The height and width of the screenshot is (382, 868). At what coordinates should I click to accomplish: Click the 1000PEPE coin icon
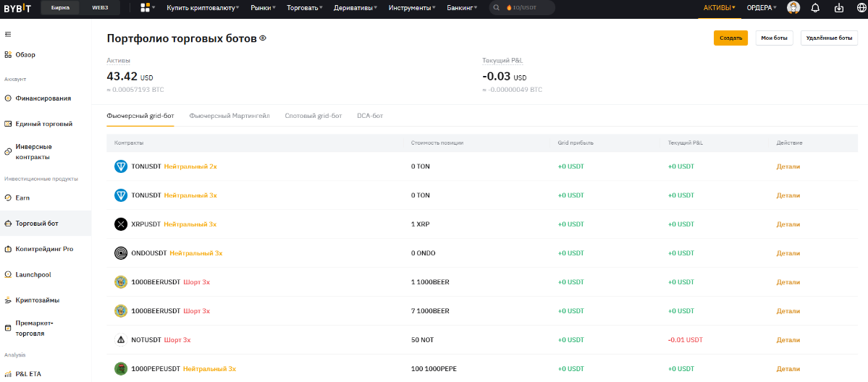[121, 369]
